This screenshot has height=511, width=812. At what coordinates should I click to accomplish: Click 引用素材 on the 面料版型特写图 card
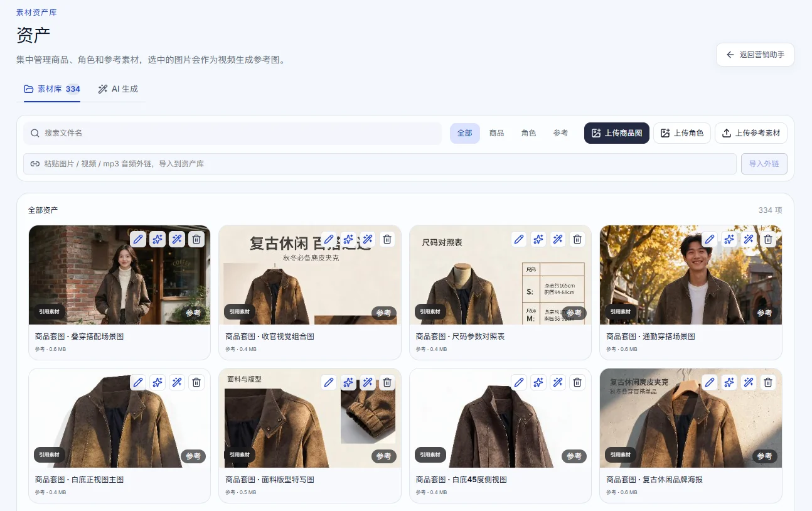(240, 455)
